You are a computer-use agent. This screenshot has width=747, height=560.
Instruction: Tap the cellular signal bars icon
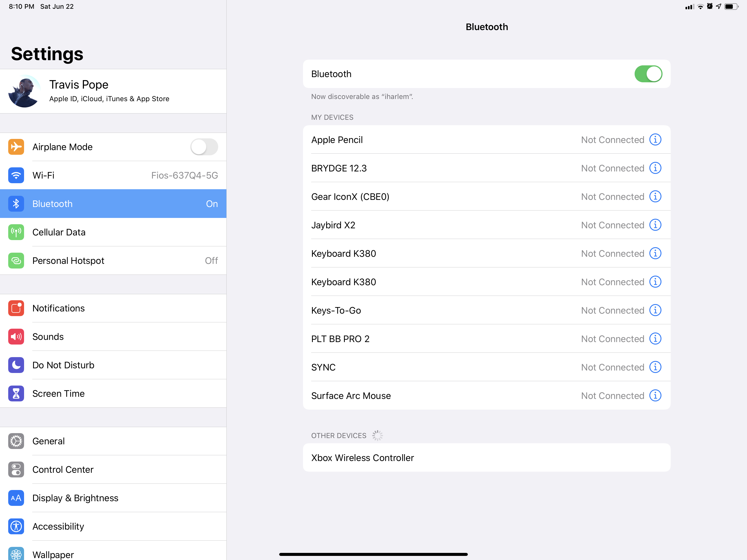point(690,7)
